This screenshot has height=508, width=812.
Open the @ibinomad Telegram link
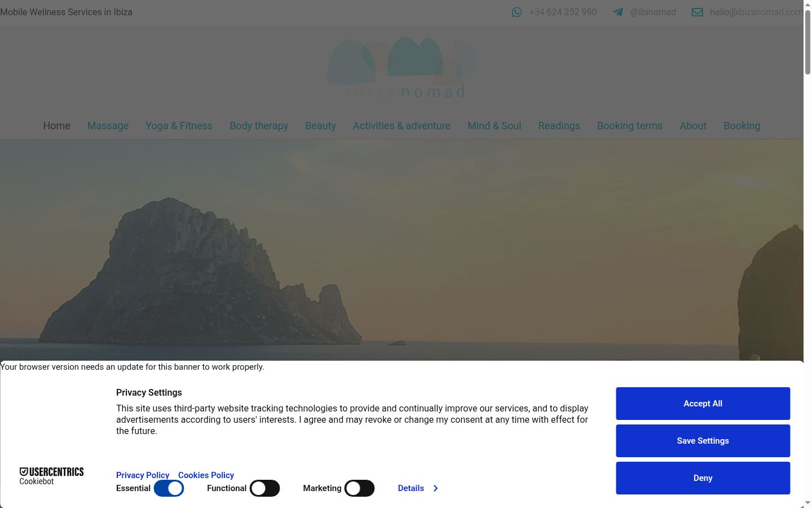653,12
